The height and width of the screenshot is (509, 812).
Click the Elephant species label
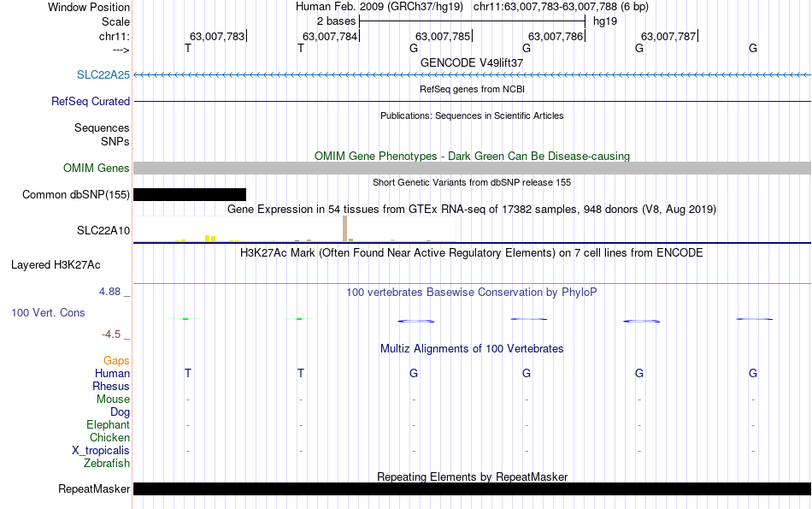[108, 424]
